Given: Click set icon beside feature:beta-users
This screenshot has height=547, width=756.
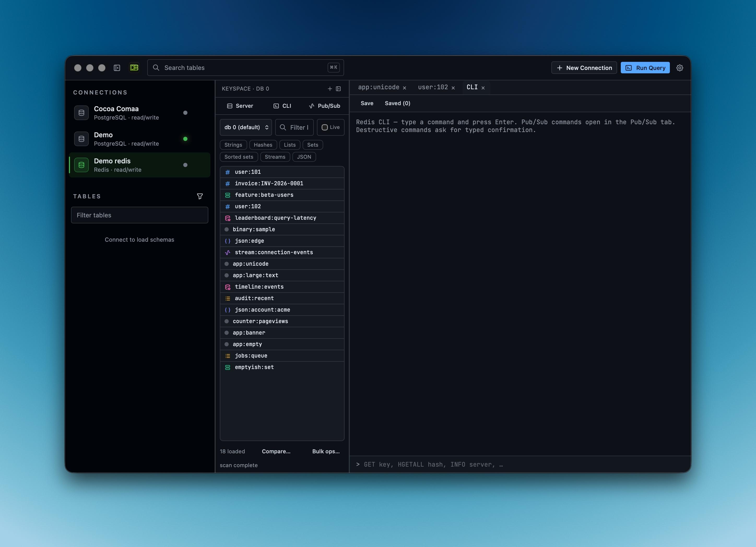Looking at the screenshot, I should click(x=228, y=195).
